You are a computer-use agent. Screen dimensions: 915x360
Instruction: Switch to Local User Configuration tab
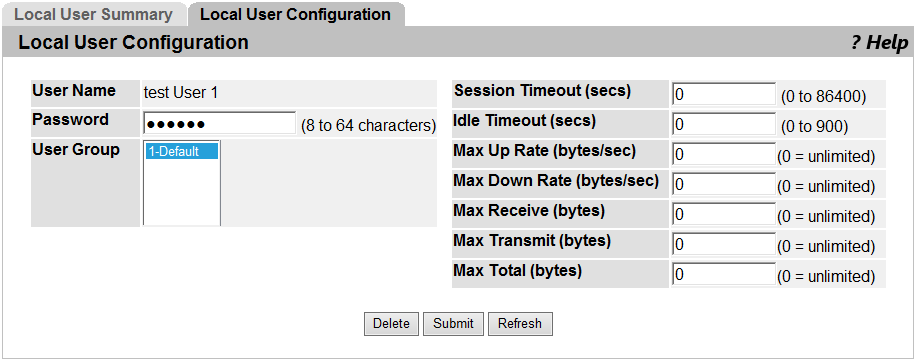[x=295, y=15]
